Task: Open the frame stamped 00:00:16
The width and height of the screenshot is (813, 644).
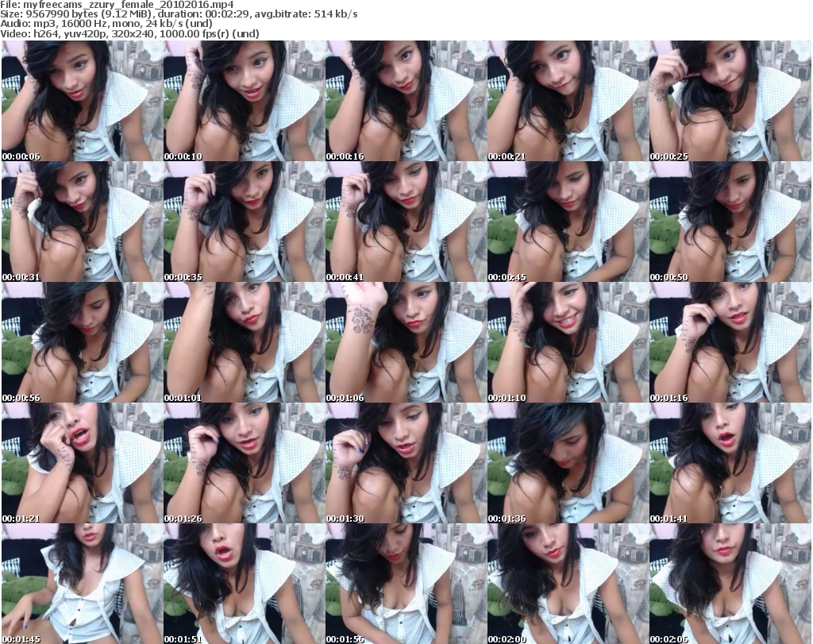Action: point(406,101)
